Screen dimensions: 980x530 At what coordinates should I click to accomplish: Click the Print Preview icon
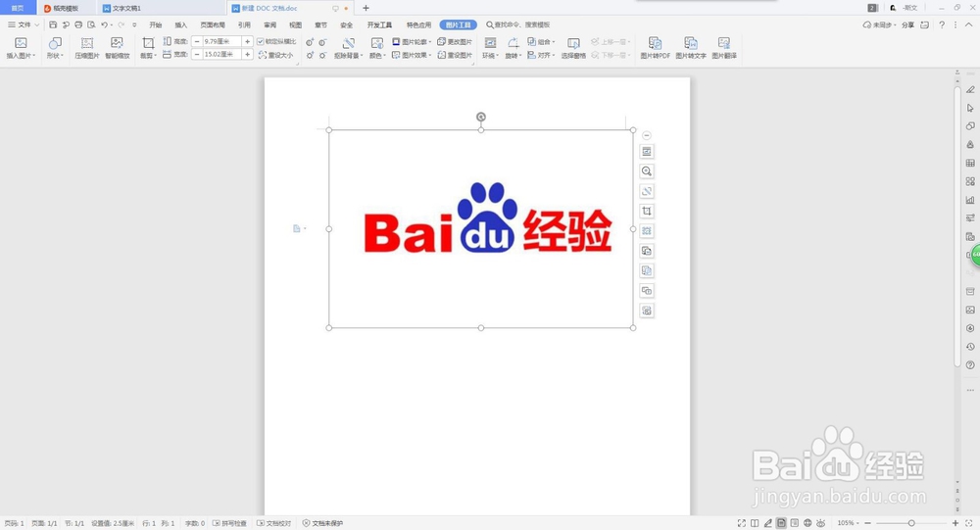pyautogui.click(x=91, y=25)
